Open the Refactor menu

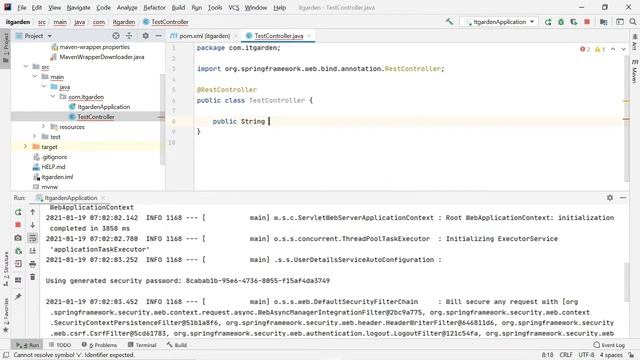point(154,7)
